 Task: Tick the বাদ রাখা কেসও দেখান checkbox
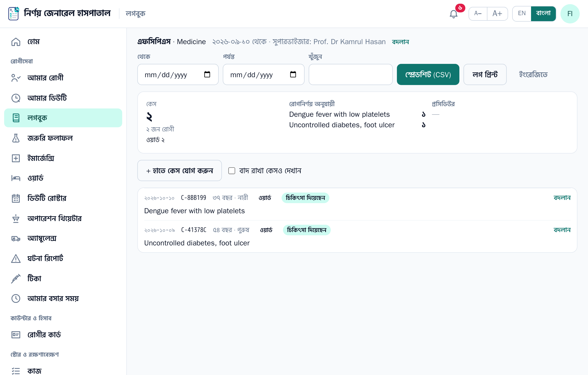pos(232,170)
